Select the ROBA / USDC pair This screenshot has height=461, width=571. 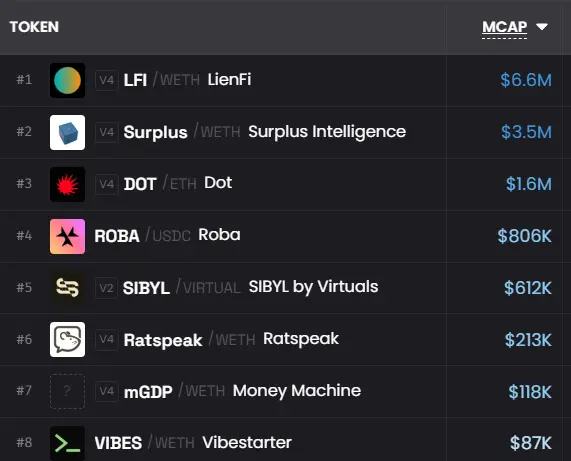pyautogui.click(x=142, y=236)
